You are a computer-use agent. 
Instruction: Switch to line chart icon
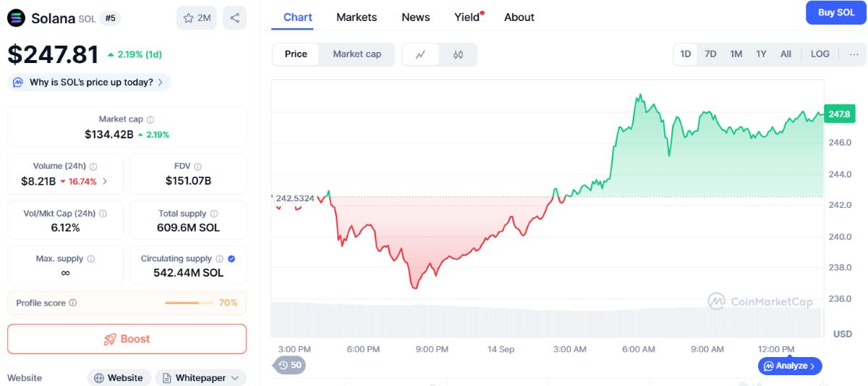point(421,54)
